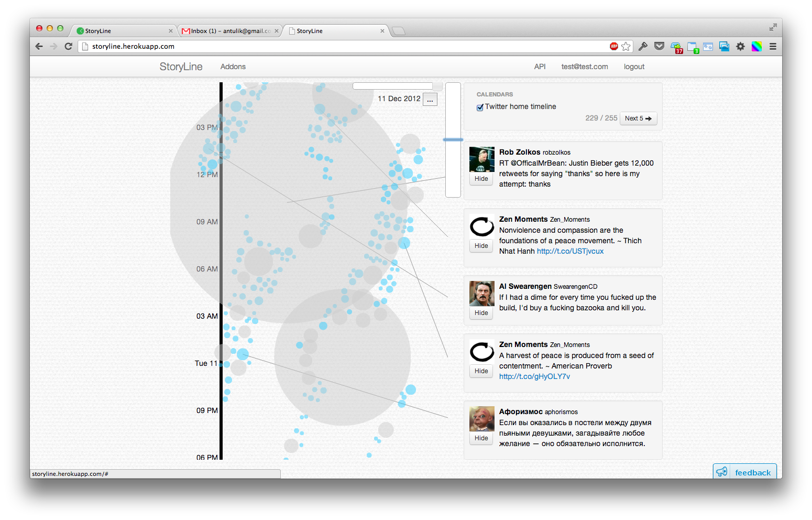The width and height of the screenshot is (812, 520).
Task: Click the StoryLine brand logo
Action: click(x=181, y=67)
